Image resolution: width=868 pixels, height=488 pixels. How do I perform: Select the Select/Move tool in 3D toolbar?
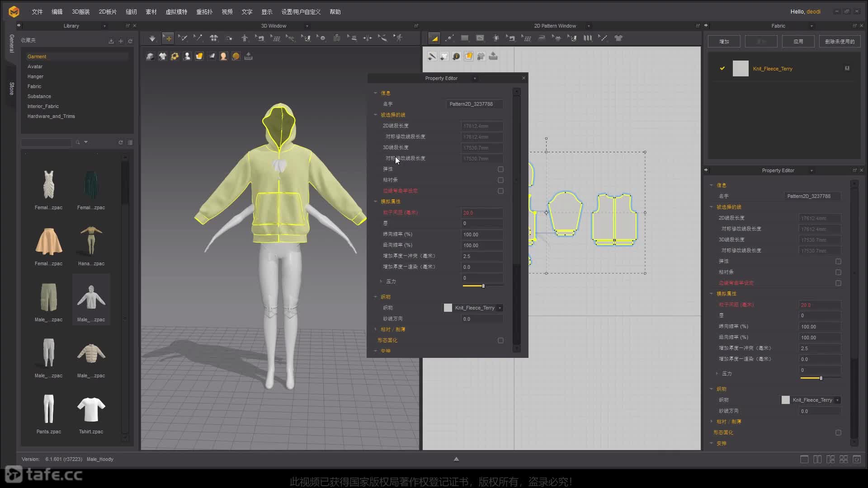coord(168,38)
